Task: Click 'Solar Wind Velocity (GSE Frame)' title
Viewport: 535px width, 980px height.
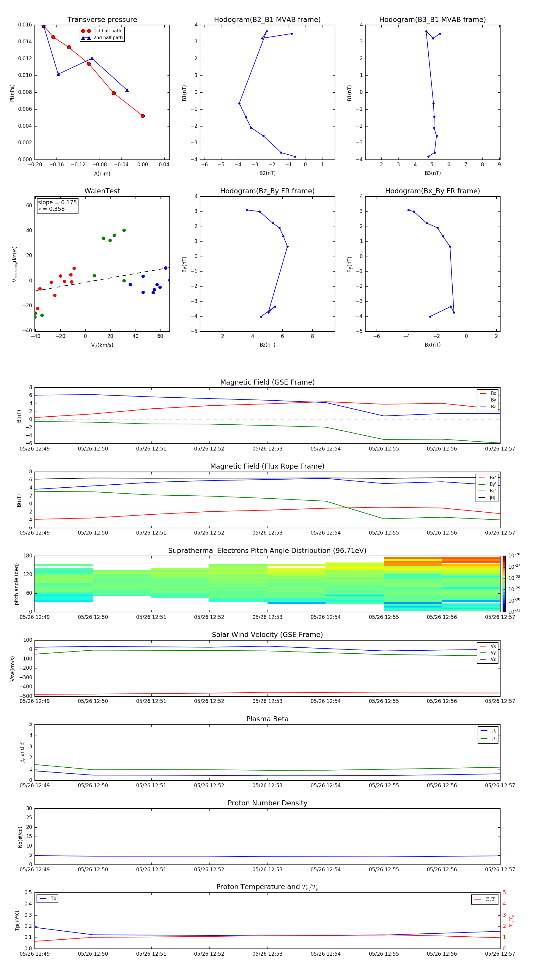Action: (267, 635)
